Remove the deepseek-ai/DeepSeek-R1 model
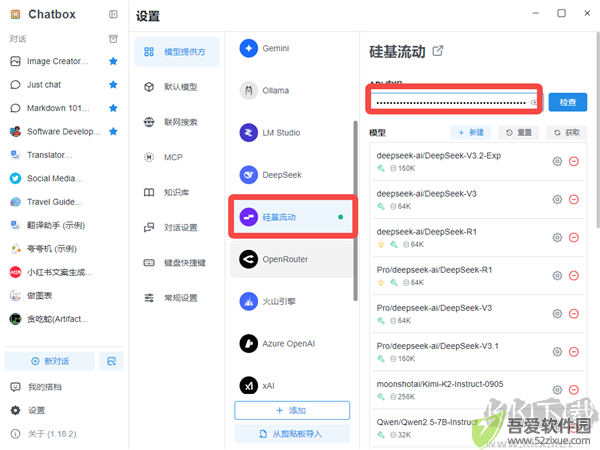600x450 pixels. coord(574,238)
